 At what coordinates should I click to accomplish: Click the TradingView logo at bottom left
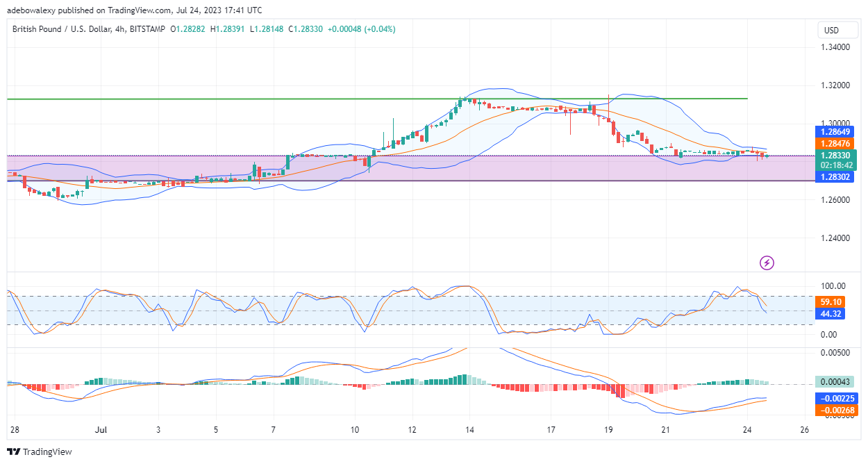(40, 452)
